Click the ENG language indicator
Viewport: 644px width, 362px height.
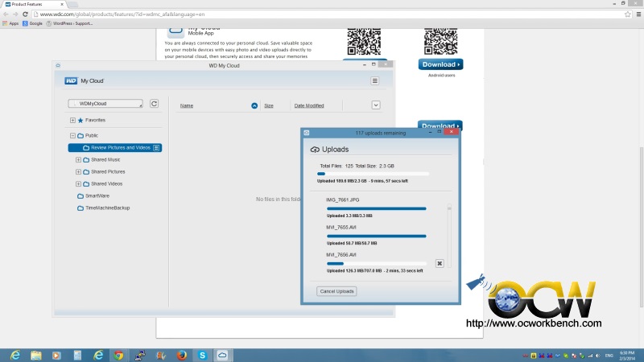pyautogui.click(x=609, y=356)
